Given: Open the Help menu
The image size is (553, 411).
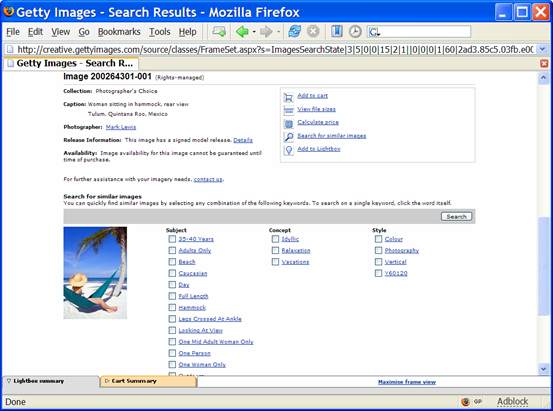Looking at the screenshot, I should (x=188, y=32).
